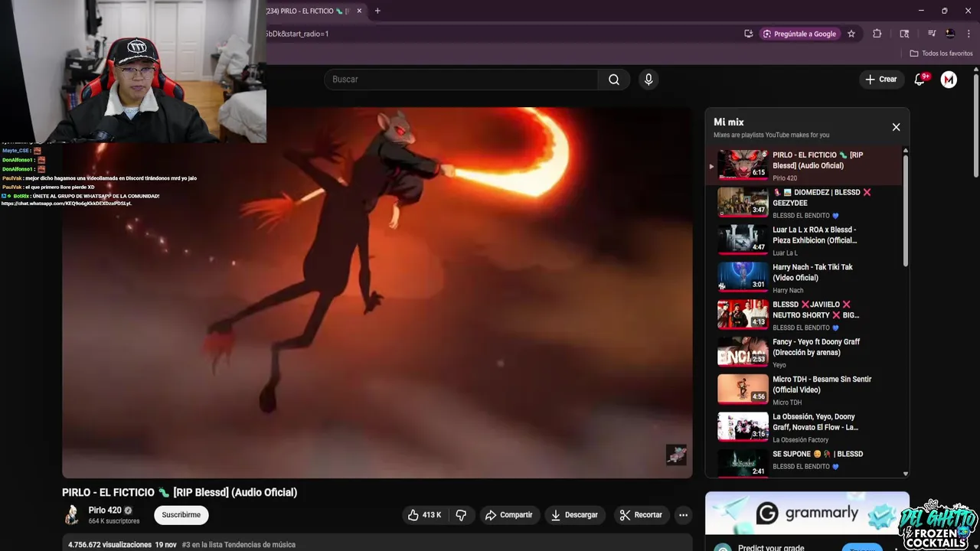Click the Crear button
Screen dimensions: 980x551
[880, 80]
